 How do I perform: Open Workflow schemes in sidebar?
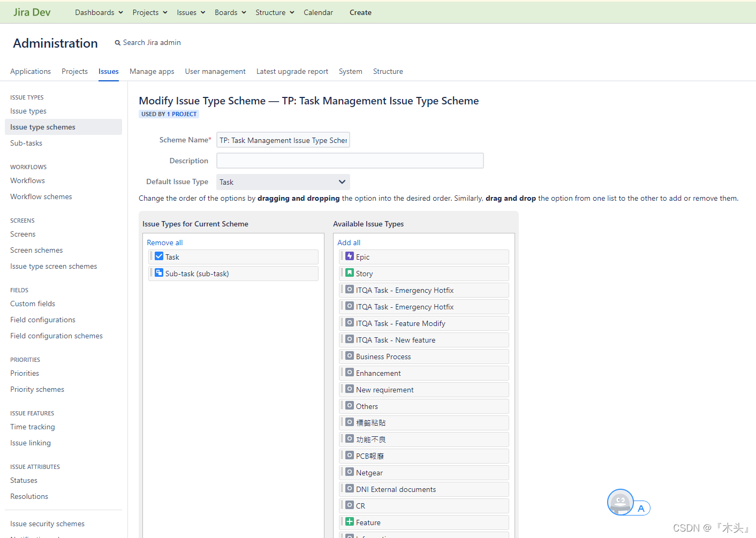pyautogui.click(x=41, y=196)
